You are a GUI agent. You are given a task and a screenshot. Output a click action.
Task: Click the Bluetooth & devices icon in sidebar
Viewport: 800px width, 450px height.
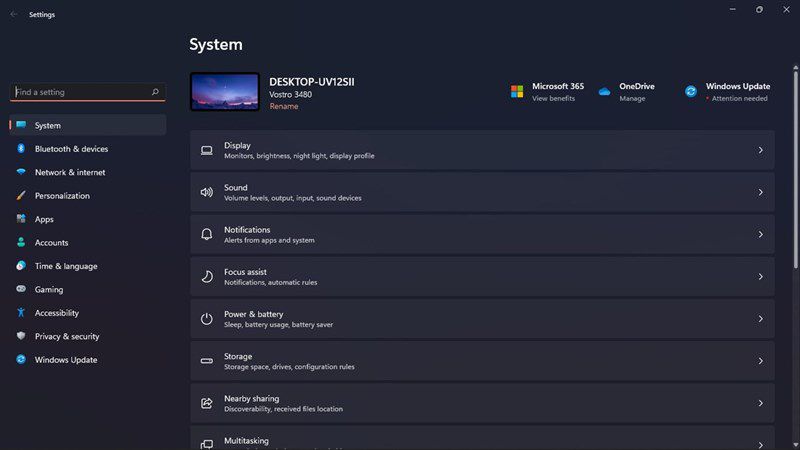[x=21, y=148]
